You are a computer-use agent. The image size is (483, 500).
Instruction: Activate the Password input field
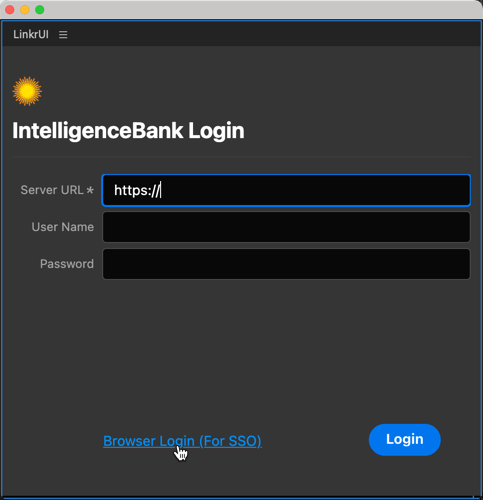click(x=286, y=264)
